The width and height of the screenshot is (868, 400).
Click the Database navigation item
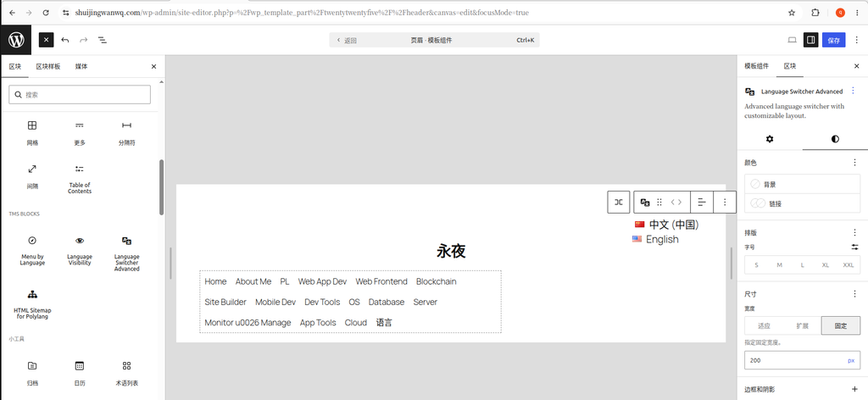click(387, 302)
